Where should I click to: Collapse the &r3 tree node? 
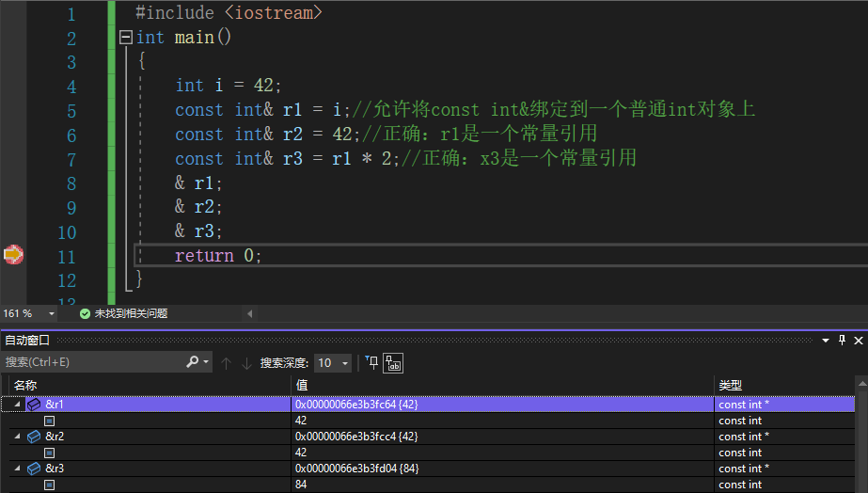coord(15,469)
